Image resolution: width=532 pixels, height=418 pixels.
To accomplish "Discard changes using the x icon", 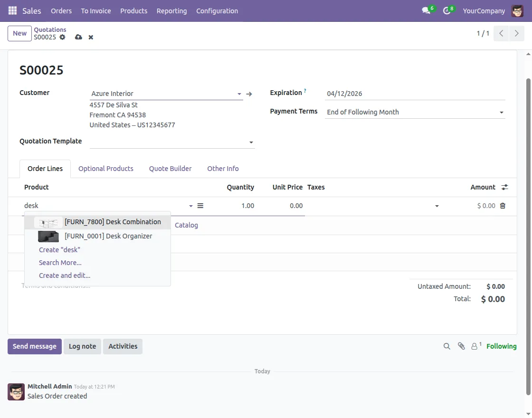I will point(91,37).
